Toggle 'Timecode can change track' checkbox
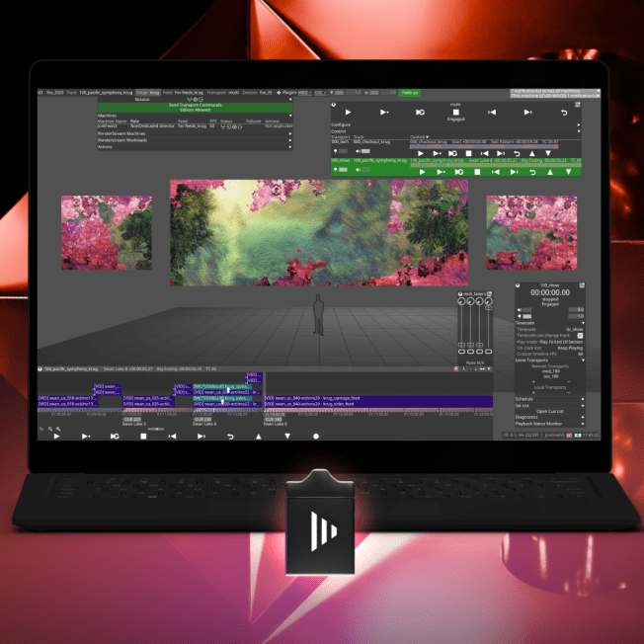 580,336
